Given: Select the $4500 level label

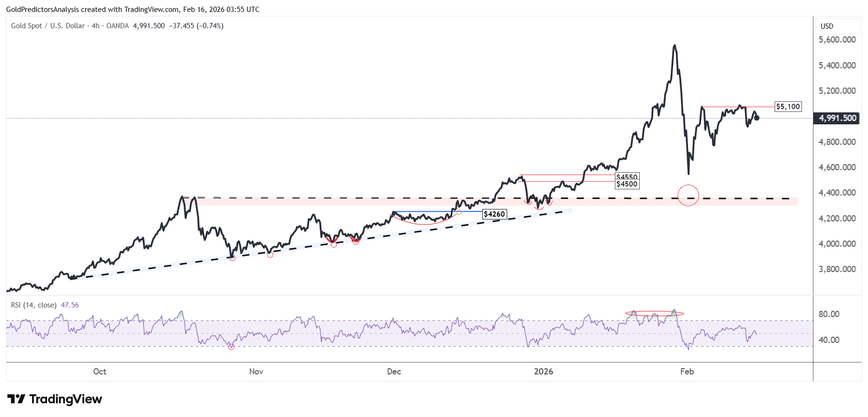Looking at the screenshot, I should click(x=627, y=184).
